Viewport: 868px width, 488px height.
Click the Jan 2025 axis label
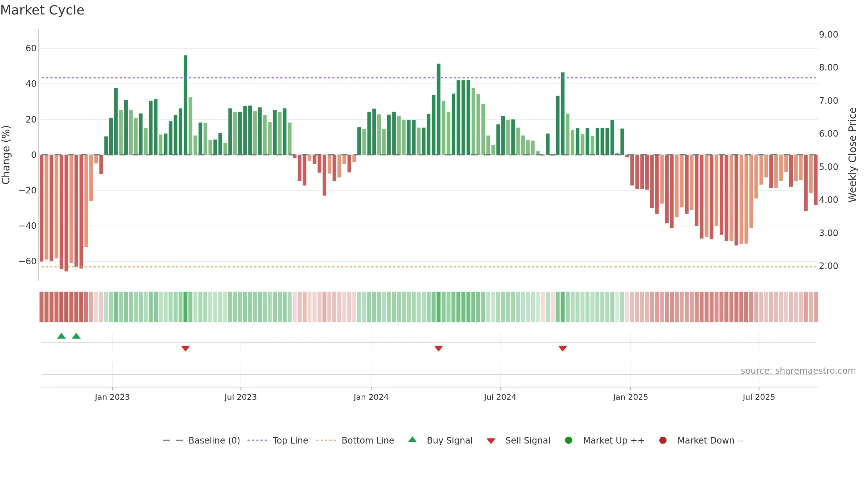click(x=630, y=397)
